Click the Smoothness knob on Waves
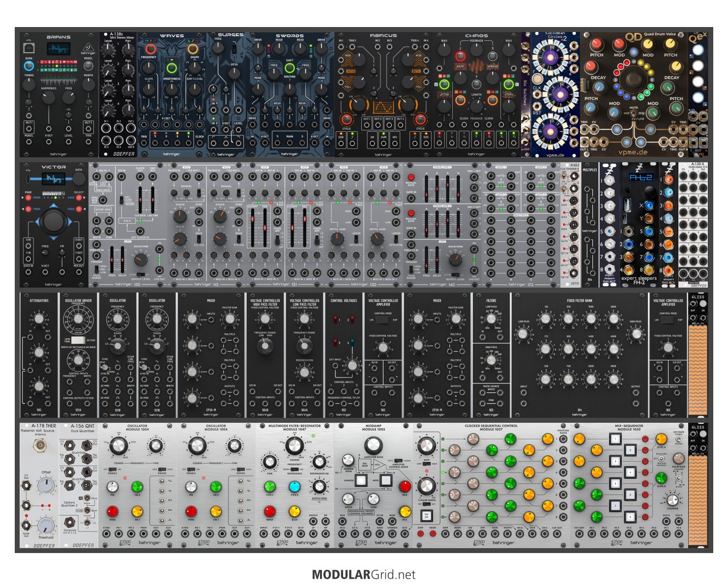The image size is (728, 585). coord(172,68)
